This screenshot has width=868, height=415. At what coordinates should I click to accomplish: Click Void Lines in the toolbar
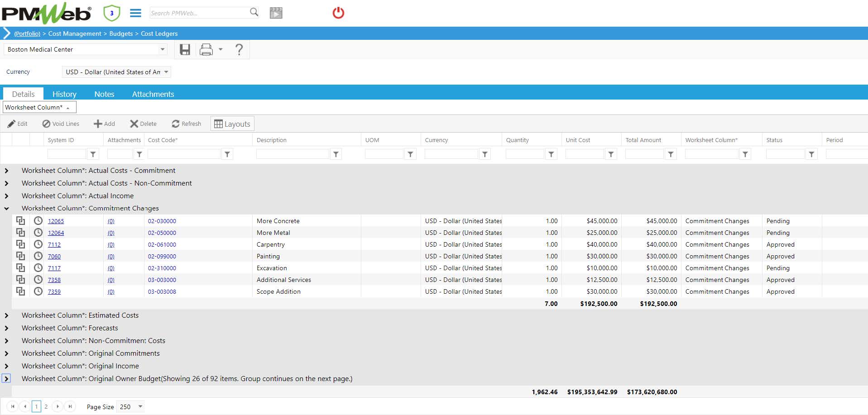(x=61, y=124)
